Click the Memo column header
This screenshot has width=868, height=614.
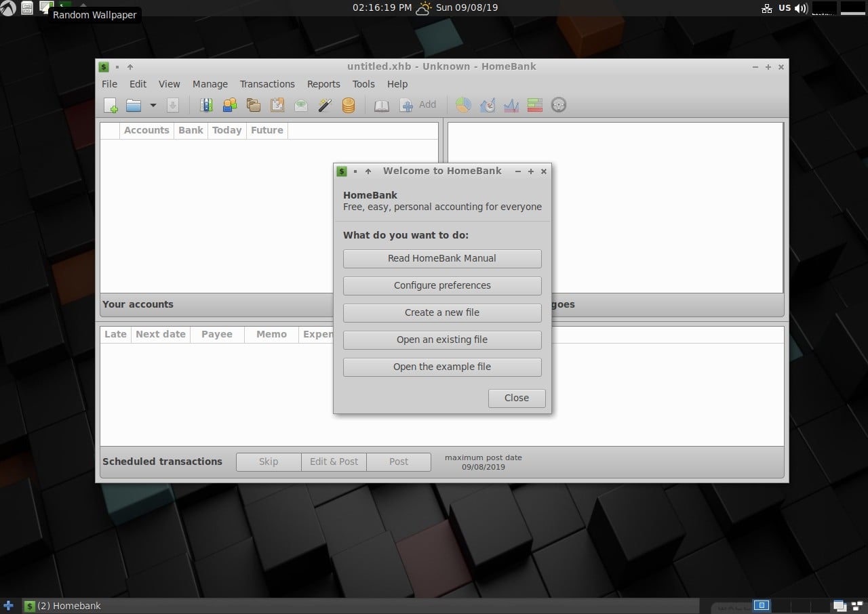pos(271,334)
